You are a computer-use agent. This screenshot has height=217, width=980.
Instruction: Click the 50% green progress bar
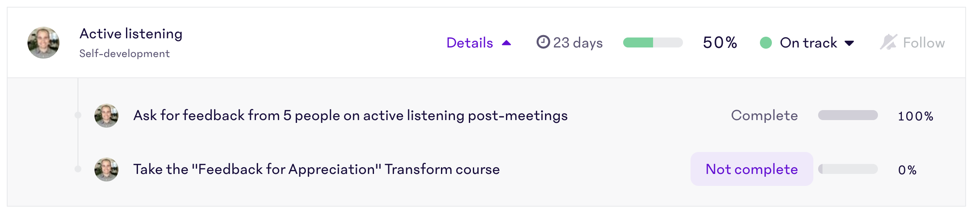[x=653, y=42]
